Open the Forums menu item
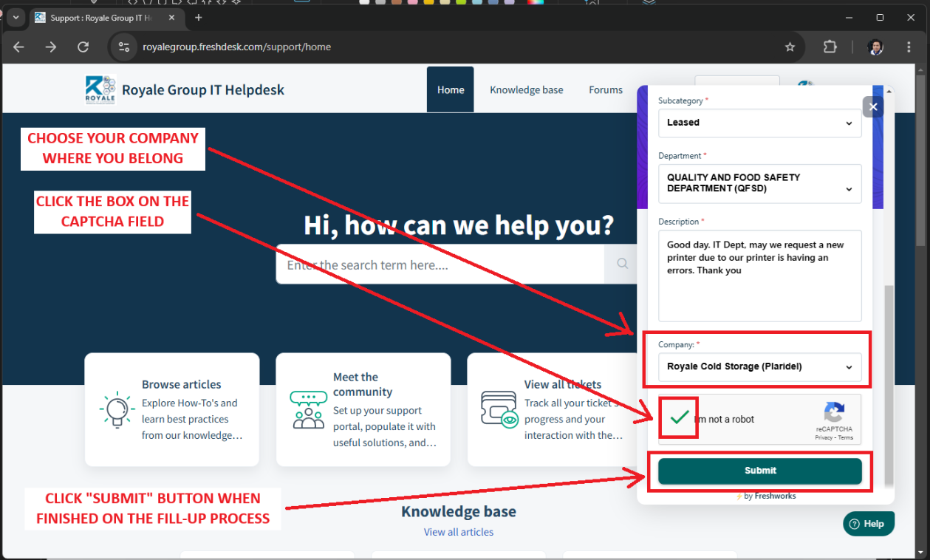Screen dimensions: 930x560 (606, 89)
